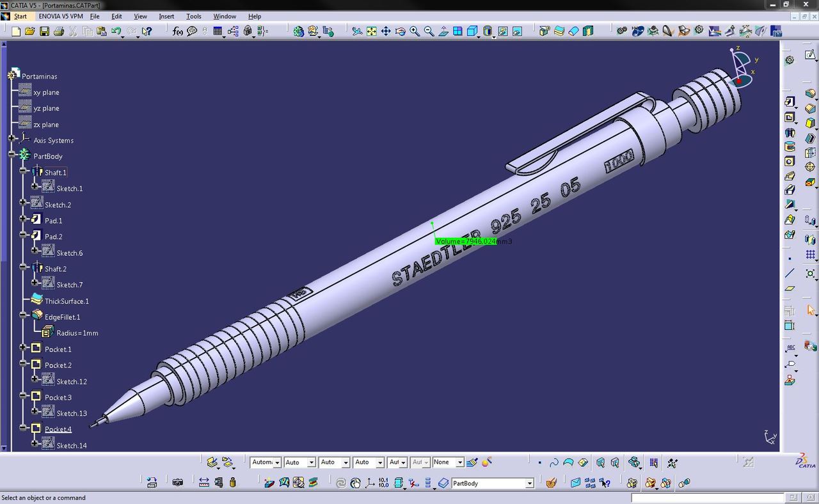This screenshot has width=819, height=504.
Task: Click the What's This help icon
Action: coord(147,31)
